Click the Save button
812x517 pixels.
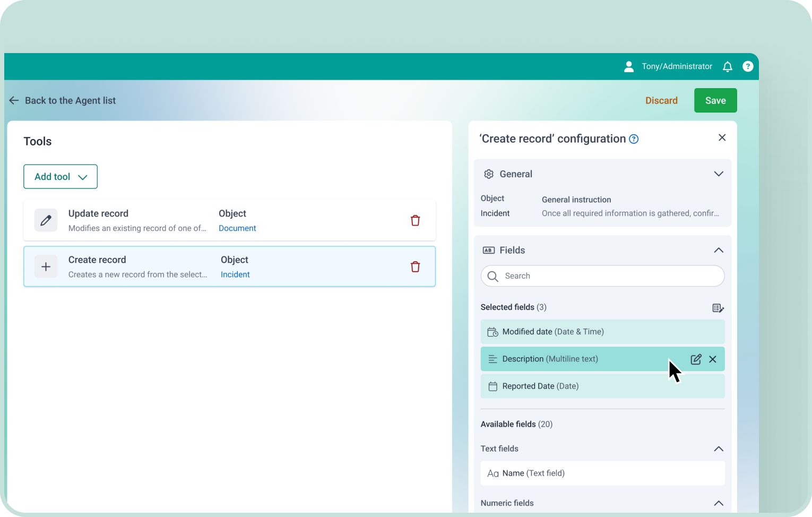[715, 100]
